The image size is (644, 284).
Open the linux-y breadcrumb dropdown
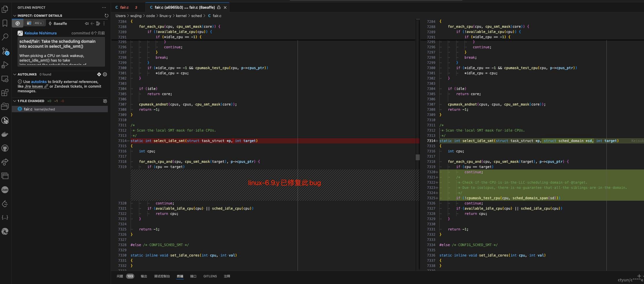165,16
